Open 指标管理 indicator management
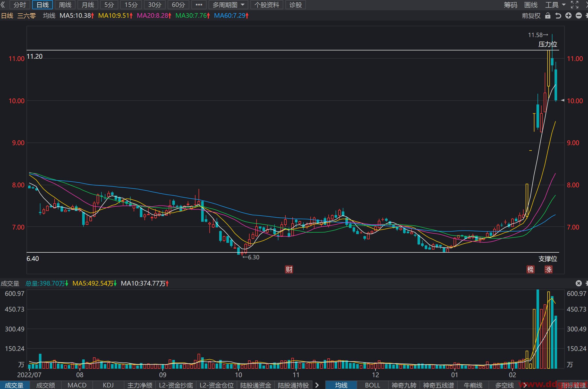Screen dimensions: 588x389 [573, 385]
